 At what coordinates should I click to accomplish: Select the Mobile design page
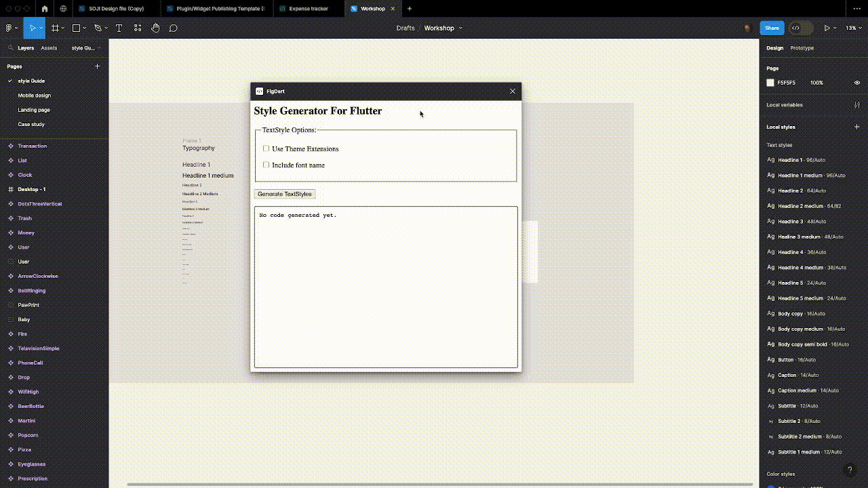point(35,96)
